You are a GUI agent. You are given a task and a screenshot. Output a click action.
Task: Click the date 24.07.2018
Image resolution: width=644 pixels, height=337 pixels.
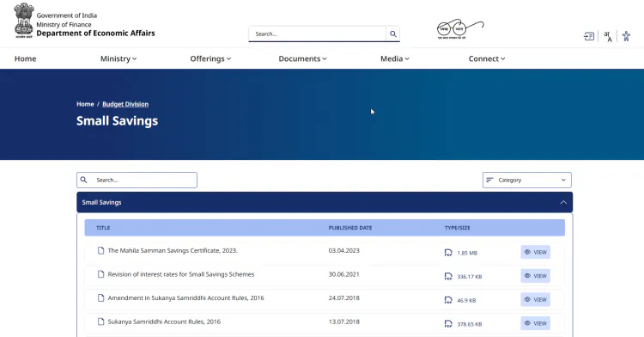[343, 298]
